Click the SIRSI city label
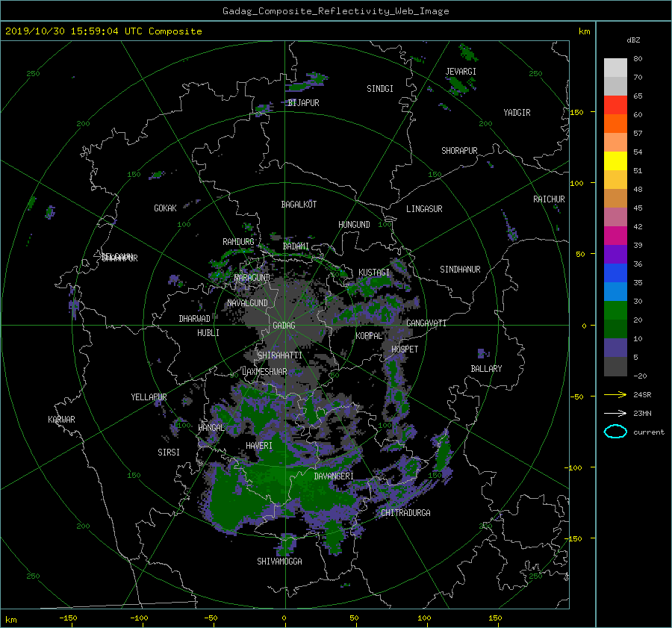Viewport: 672px width, 628px height. [169, 453]
